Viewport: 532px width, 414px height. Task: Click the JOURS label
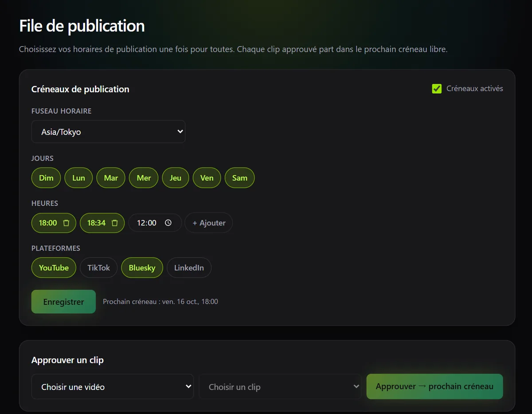(x=43, y=158)
